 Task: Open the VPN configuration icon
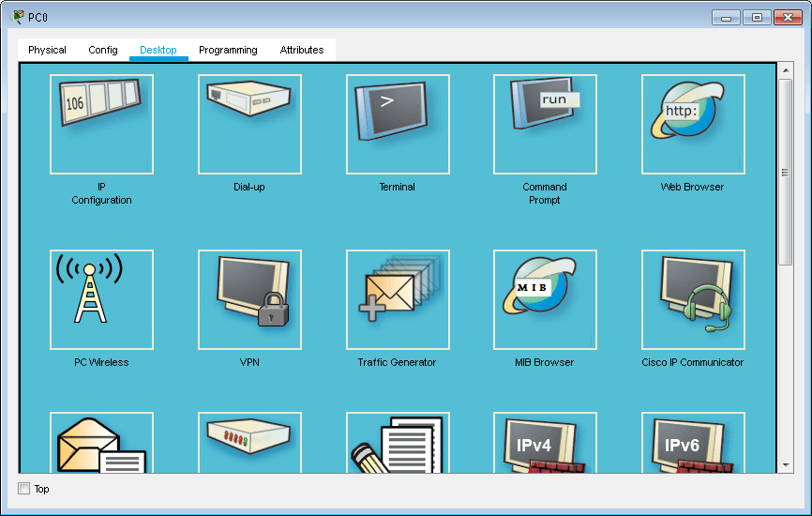point(249,299)
